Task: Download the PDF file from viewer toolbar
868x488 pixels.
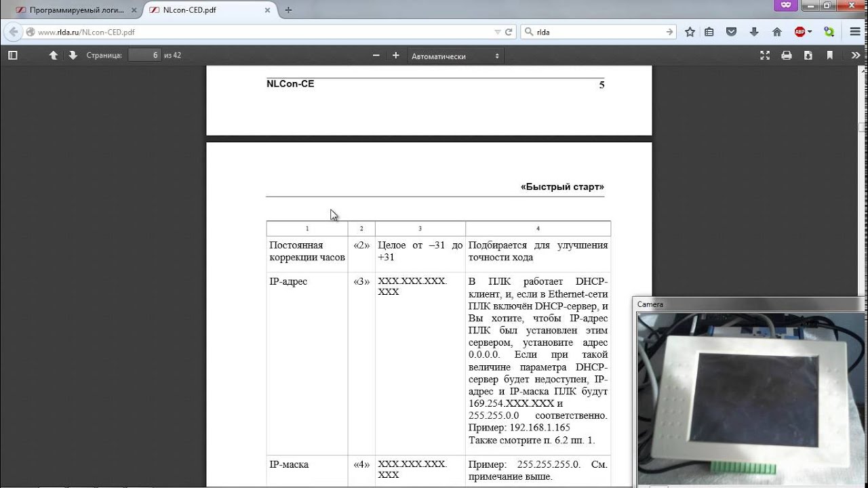Action: click(808, 56)
